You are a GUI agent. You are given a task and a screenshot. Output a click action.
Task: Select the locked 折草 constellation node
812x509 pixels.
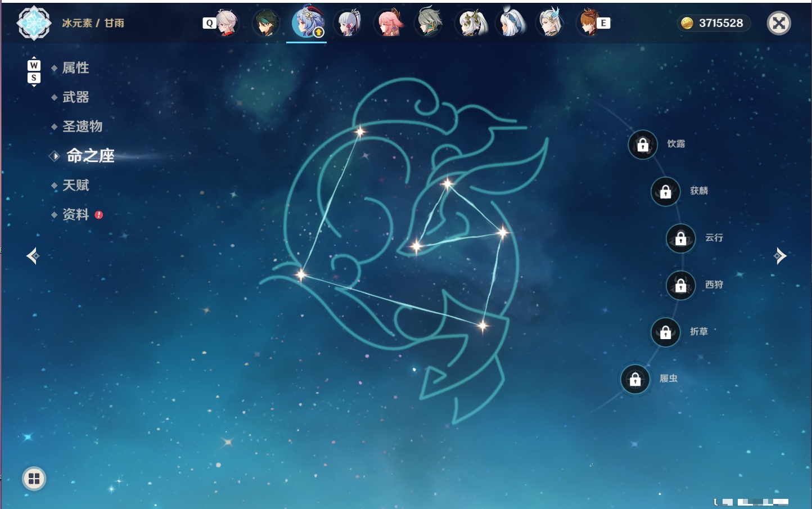pos(665,332)
